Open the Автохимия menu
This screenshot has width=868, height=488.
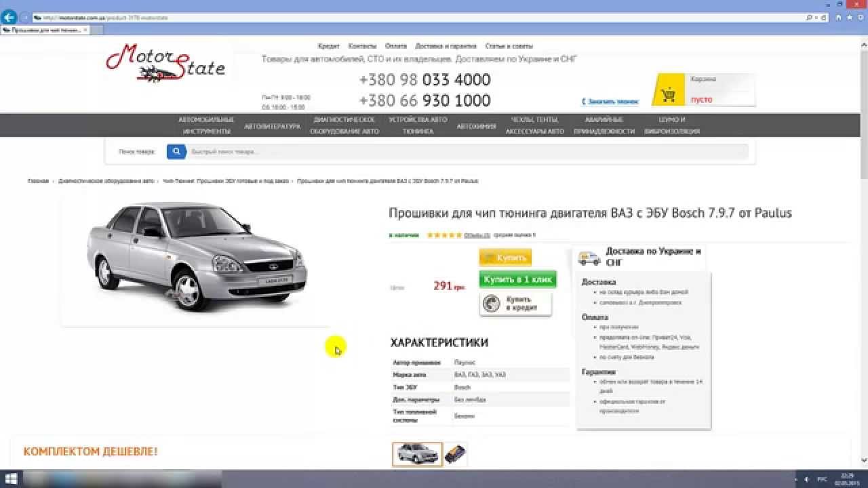pyautogui.click(x=476, y=126)
